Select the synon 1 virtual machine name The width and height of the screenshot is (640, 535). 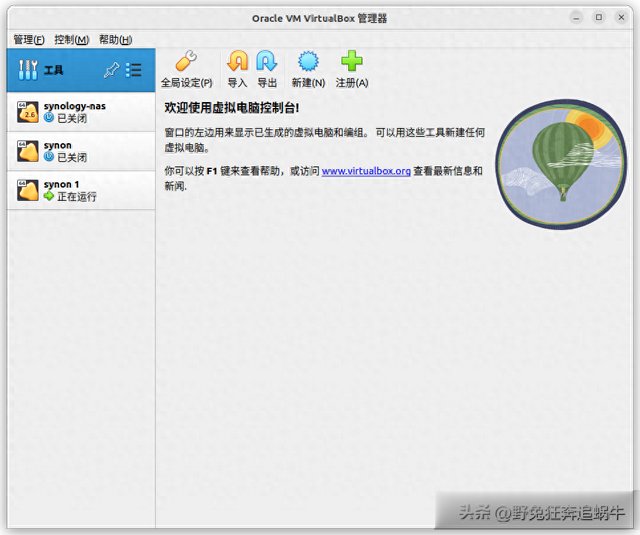pos(61,184)
